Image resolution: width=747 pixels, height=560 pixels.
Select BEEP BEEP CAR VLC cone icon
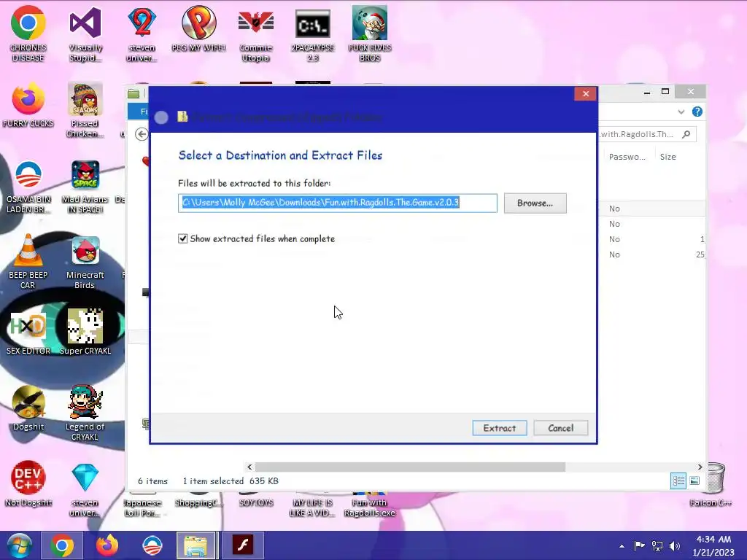[28, 261]
